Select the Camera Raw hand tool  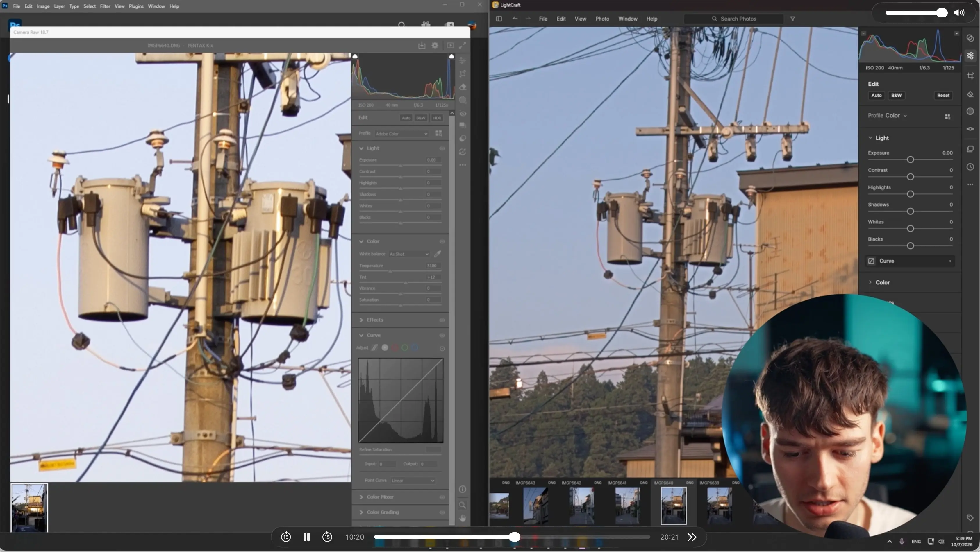click(462, 518)
